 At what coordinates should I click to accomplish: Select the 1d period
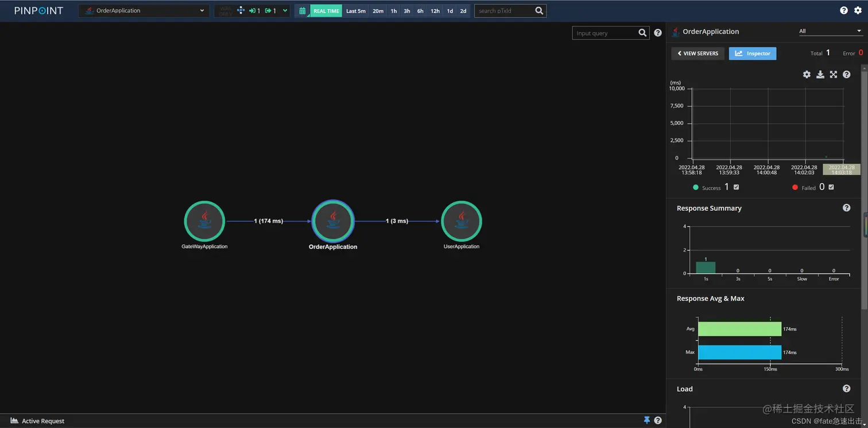(450, 10)
